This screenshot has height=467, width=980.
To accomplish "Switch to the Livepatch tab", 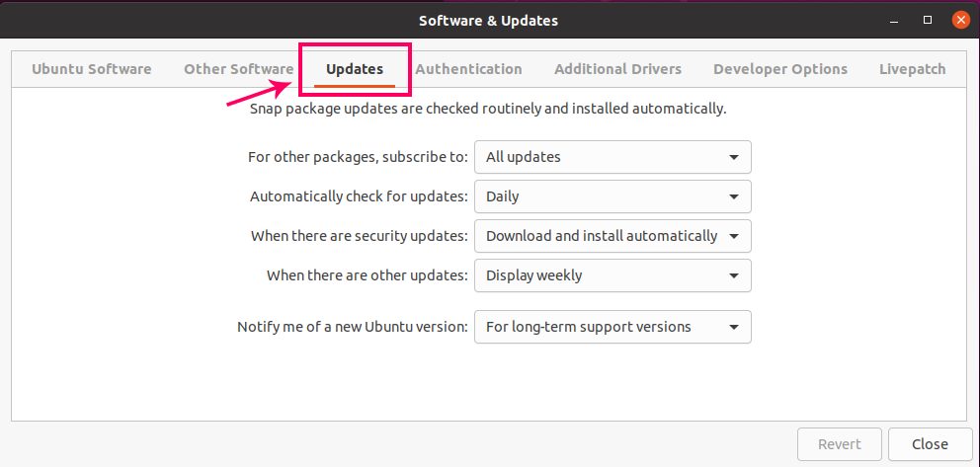I will point(912,69).
